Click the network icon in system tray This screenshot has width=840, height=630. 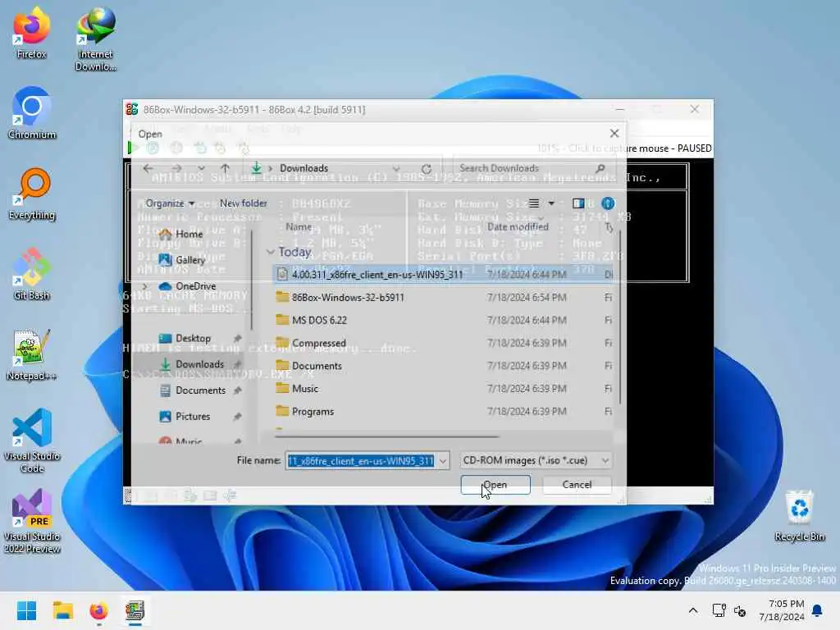pos(719,610)
